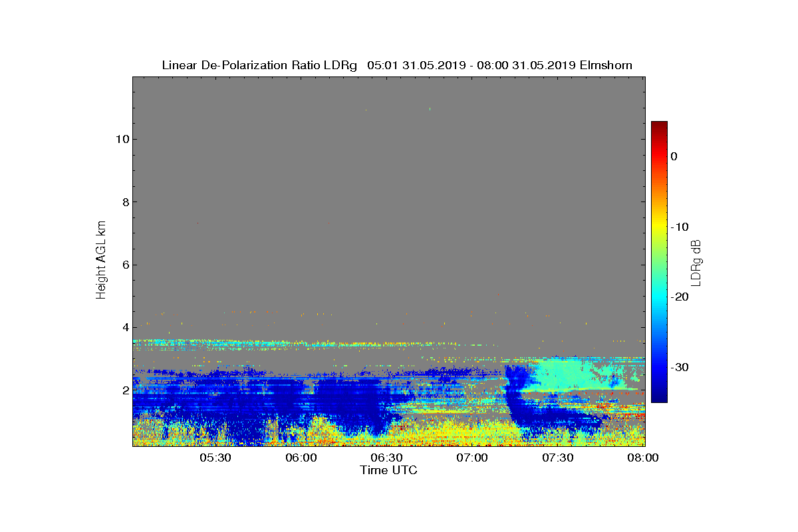798x532 pixels.
Task: Click the 'LDRg dB' colorbar label
Action: 697,262
